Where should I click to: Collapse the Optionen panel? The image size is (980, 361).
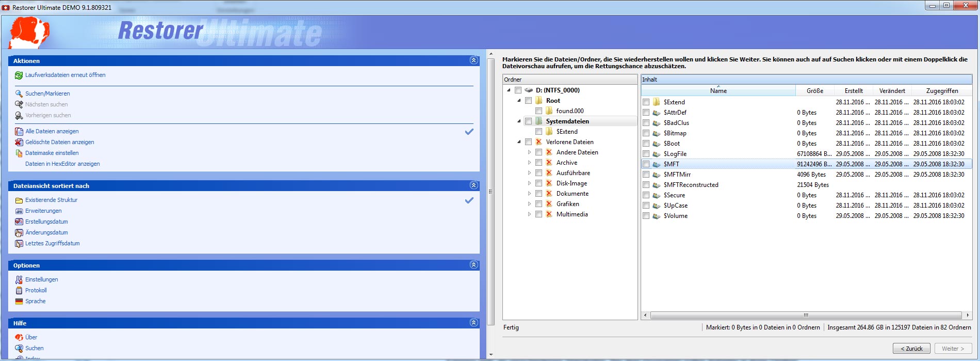click(473, 265)
